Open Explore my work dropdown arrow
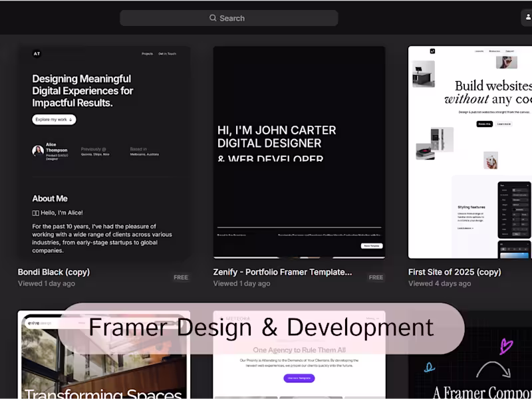 coord(70,119)
